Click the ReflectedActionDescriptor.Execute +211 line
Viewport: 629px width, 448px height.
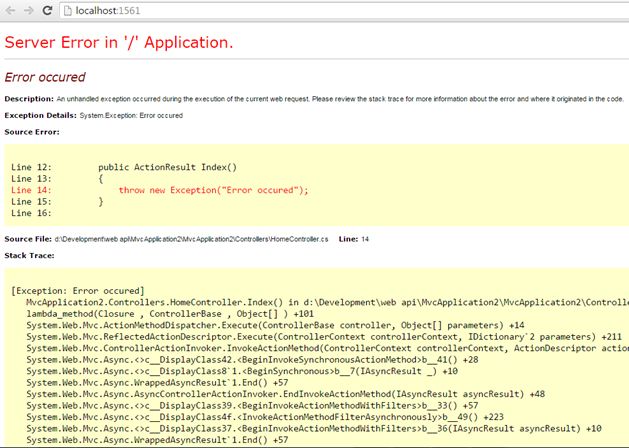324,337
